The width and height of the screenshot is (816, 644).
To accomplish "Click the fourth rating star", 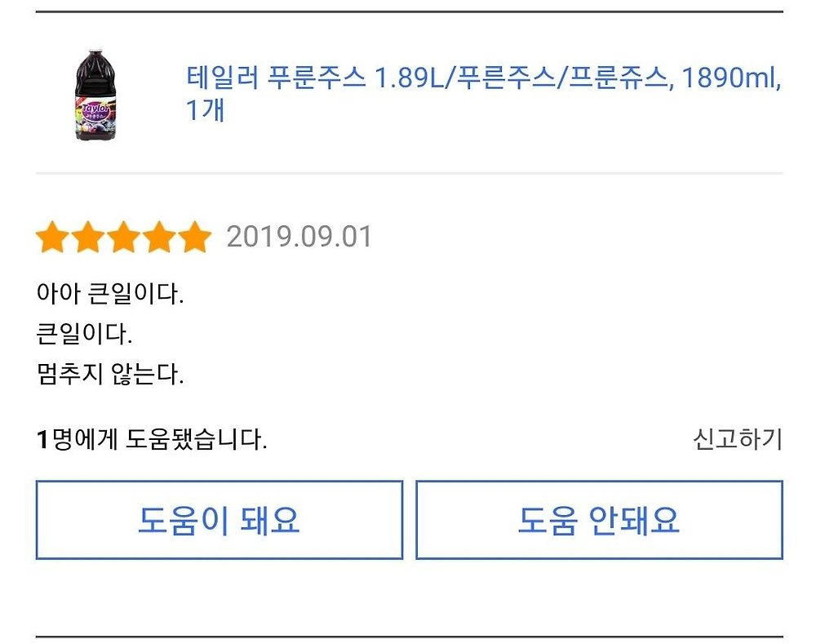I will 159,238.
